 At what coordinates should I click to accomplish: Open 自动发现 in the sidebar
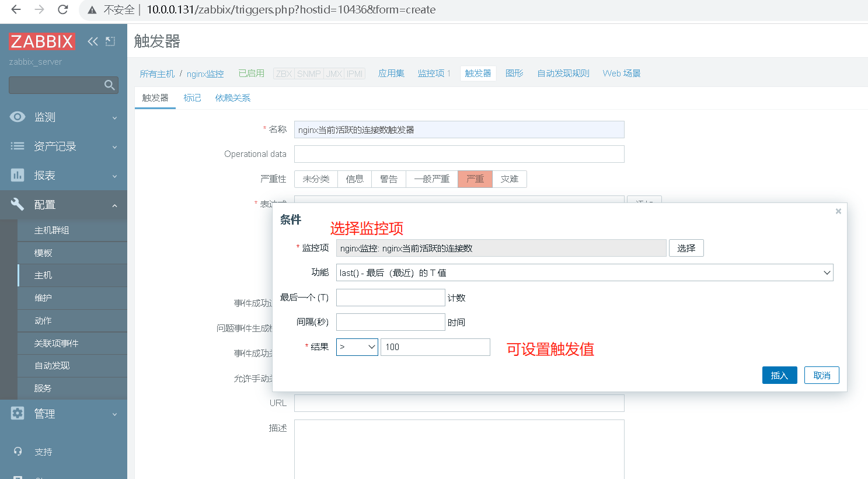pyautogui.click(x=72, y=366)
